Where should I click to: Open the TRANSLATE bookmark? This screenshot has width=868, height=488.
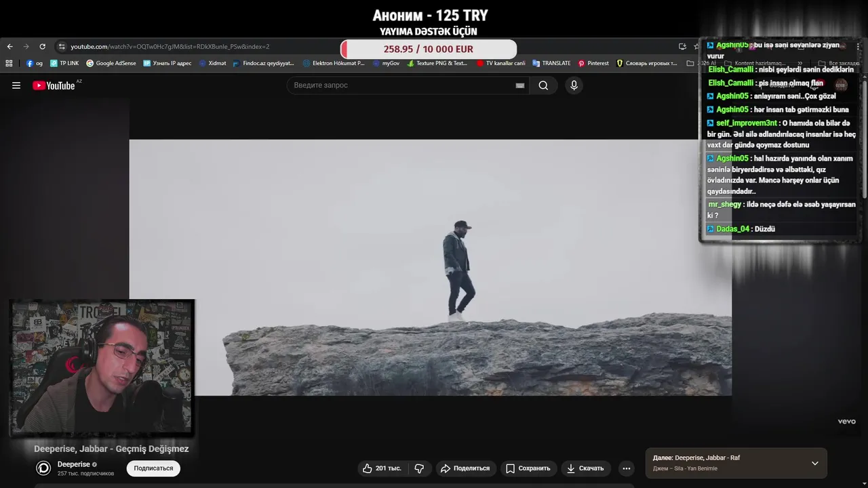[551, 63]
